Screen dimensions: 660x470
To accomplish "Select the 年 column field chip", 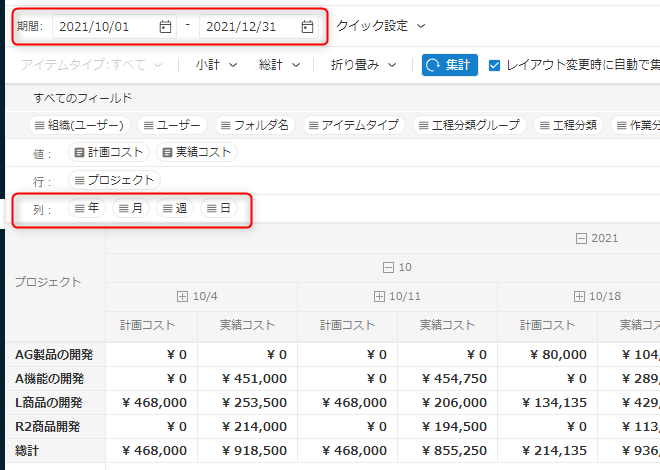I will (86, 209).
